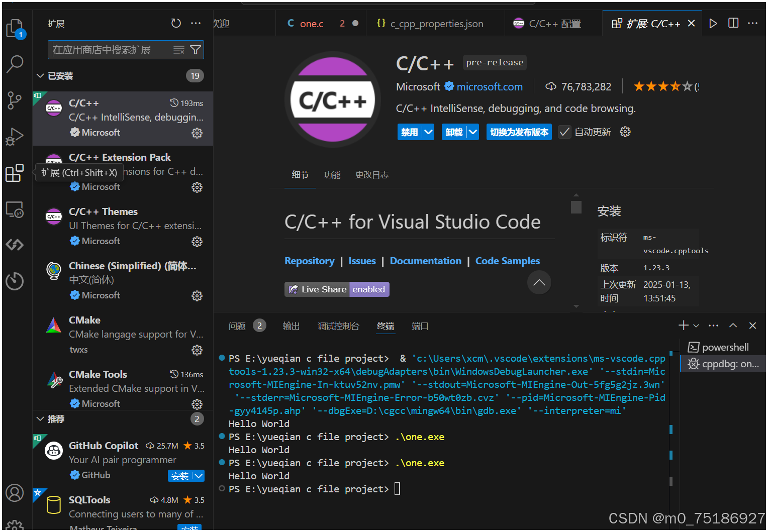
Task: Open the extension settings gear beside 自动更新
Action: 625,132
